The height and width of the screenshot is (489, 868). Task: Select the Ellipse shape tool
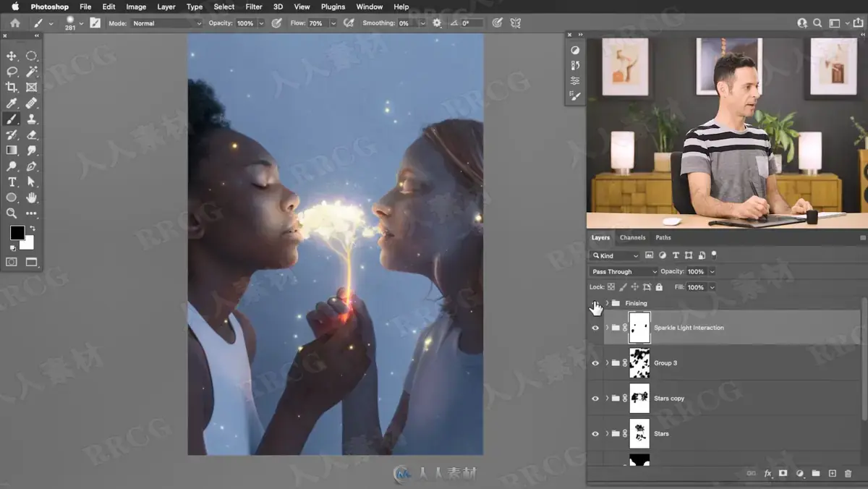coord(12,197)
